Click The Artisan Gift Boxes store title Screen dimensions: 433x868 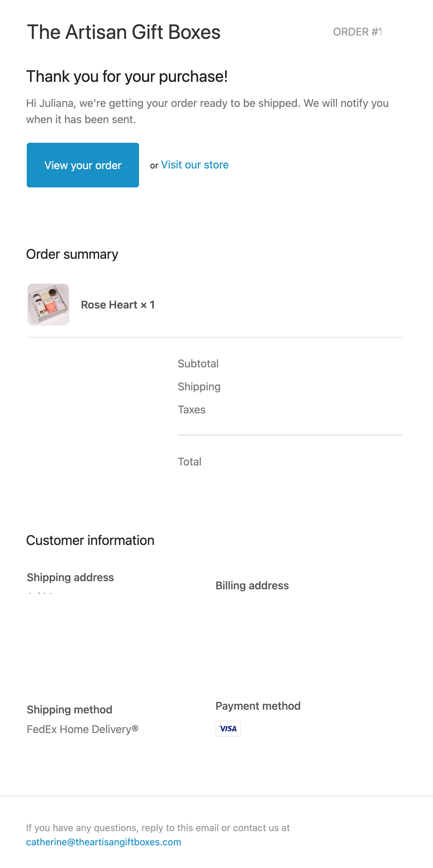(x=124, y=32)
